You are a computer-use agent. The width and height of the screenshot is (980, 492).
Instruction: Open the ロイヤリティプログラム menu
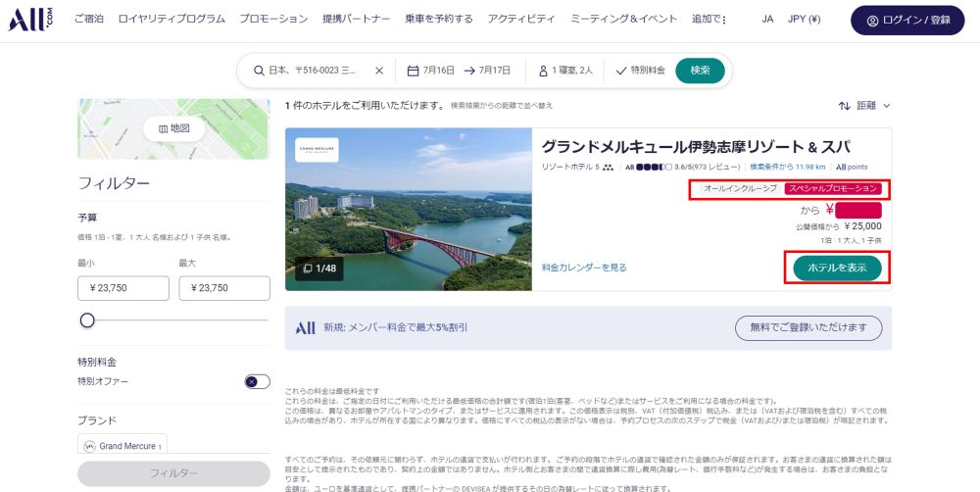171,20
